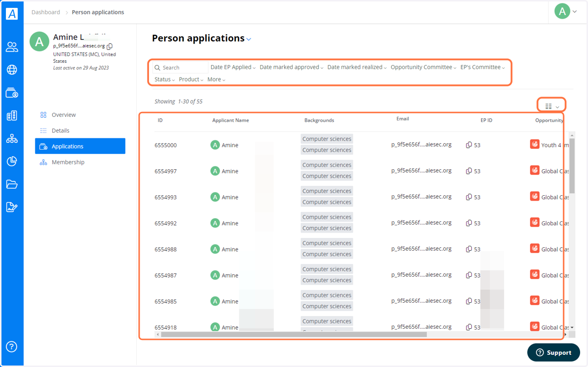Open the building icon in left sidebar
The height and width of the screenshot is (367, 588).
tap(12, 116)
